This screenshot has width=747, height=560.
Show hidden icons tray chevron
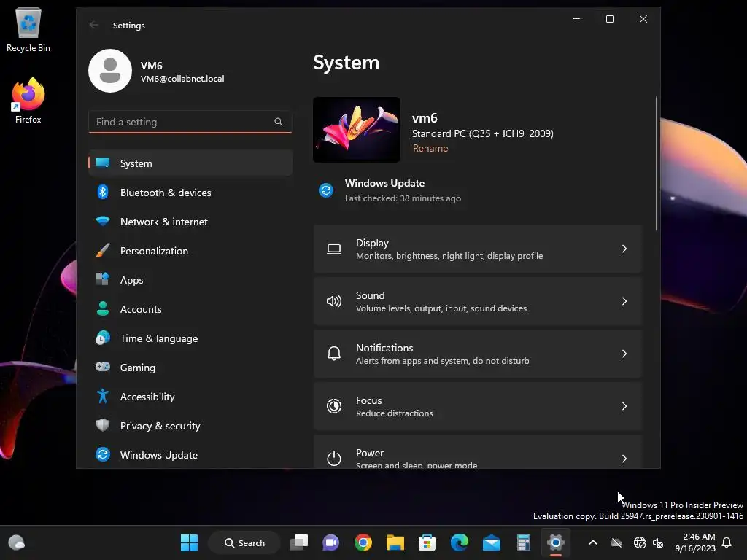tap(593, 542)
